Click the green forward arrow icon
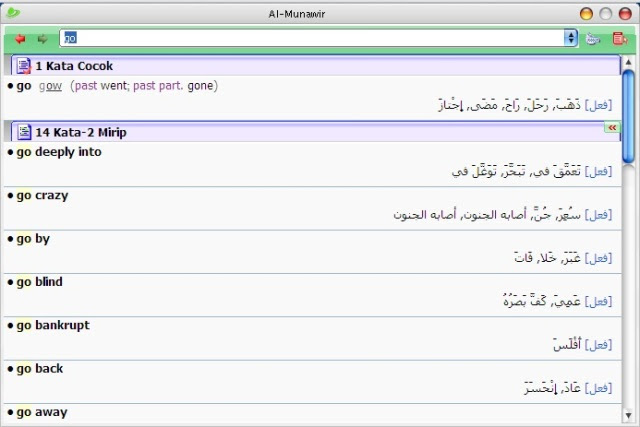 (42, 39)
